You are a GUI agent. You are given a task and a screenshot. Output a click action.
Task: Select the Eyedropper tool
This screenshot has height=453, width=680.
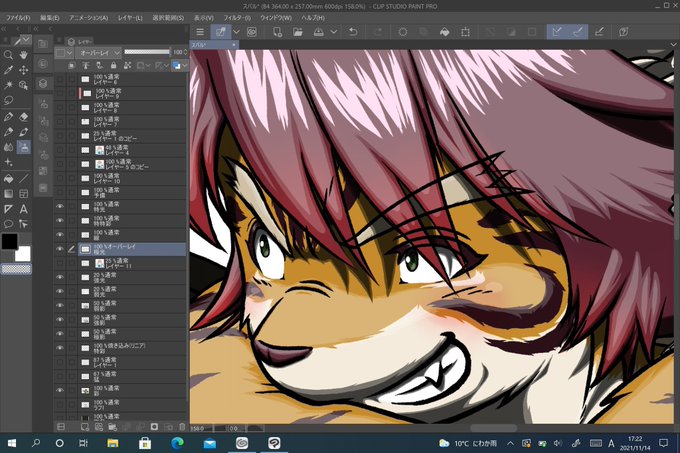pos(8,70)
